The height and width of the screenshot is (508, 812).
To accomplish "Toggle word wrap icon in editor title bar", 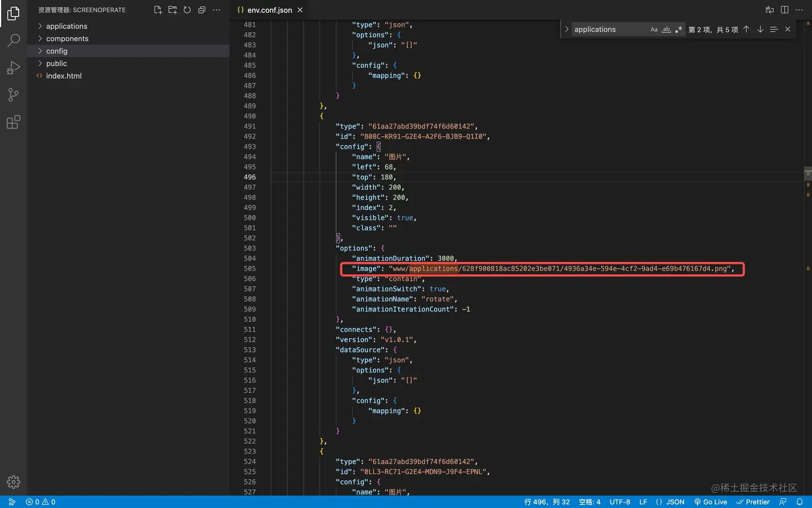I will click(770, 10).
